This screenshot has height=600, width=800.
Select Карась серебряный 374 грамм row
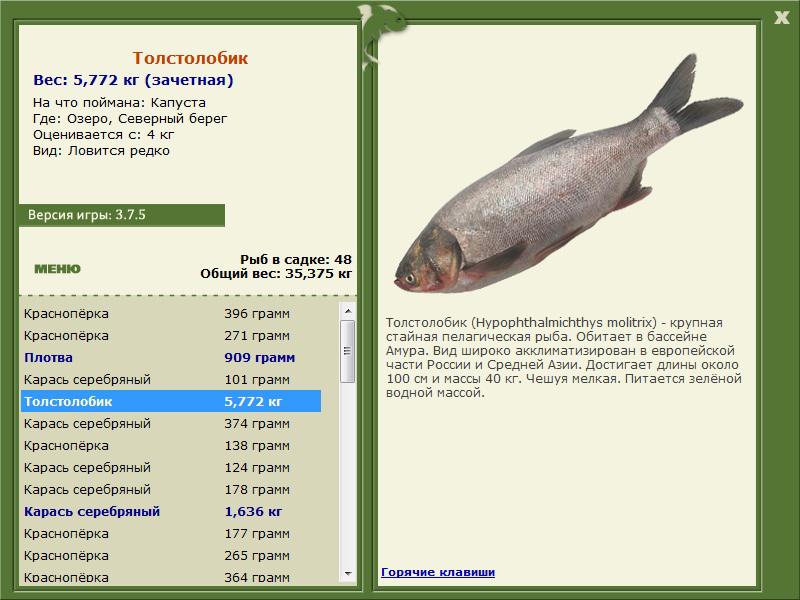(x=171, y=423)
